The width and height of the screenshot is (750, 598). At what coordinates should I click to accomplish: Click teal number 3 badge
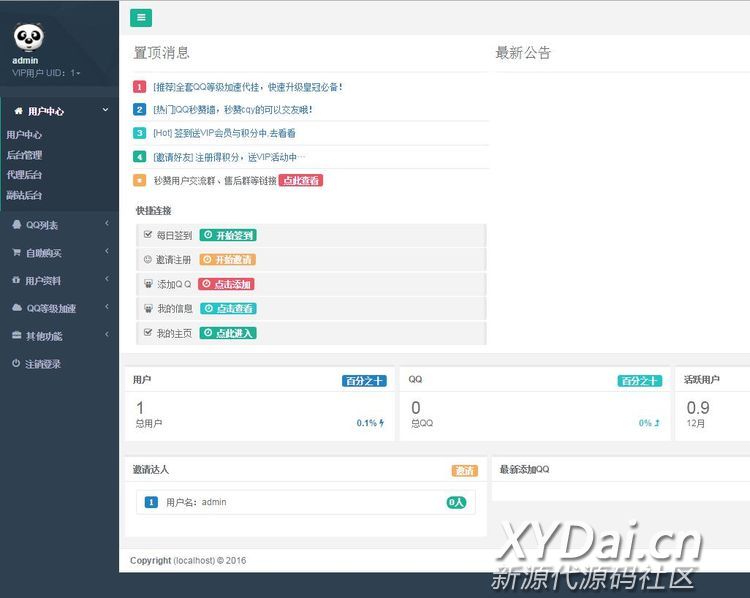(x=139, y=133)
